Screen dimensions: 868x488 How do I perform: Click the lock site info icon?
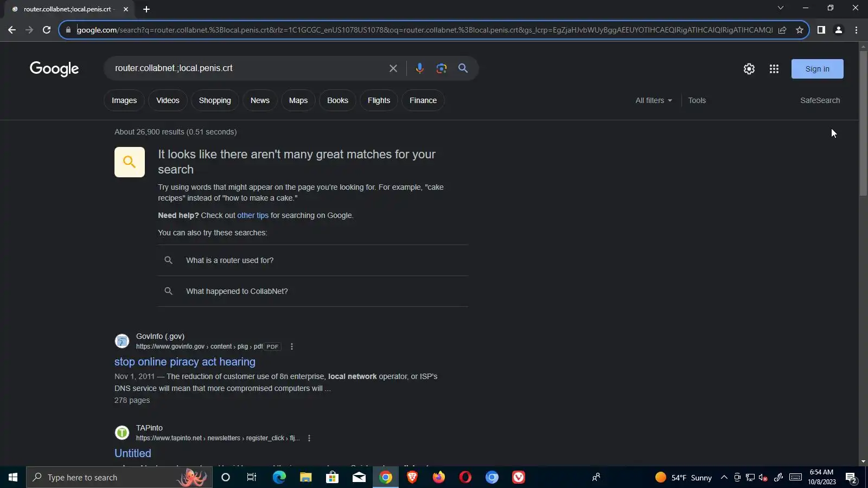68,30
